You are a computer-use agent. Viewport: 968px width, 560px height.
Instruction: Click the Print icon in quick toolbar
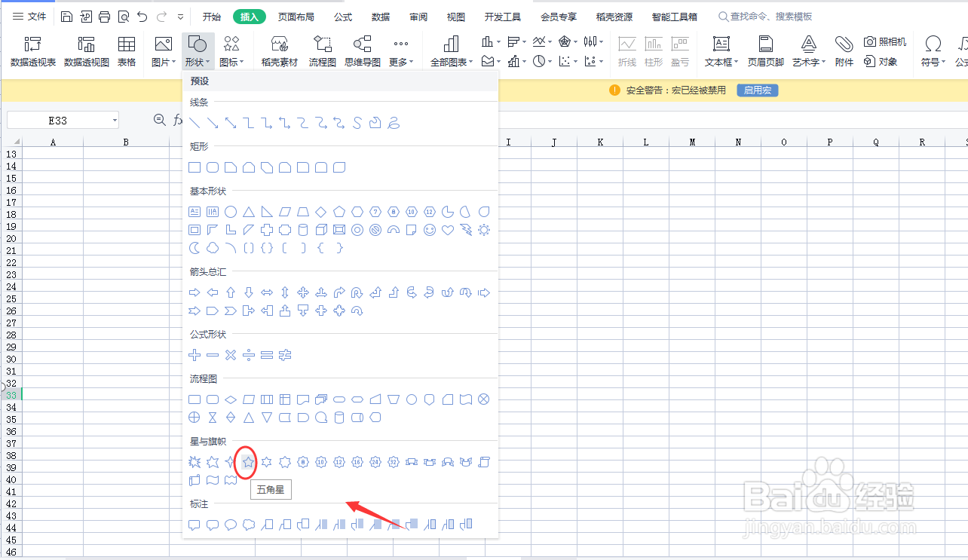[105, 17]
